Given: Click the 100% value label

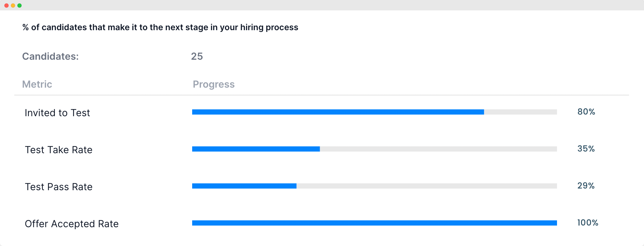Looking at the screenshot, I should [588, 223].
